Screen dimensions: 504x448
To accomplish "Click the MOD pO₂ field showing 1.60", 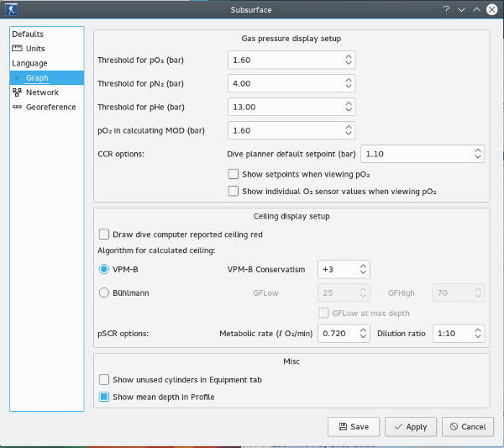I will (291, 130).
